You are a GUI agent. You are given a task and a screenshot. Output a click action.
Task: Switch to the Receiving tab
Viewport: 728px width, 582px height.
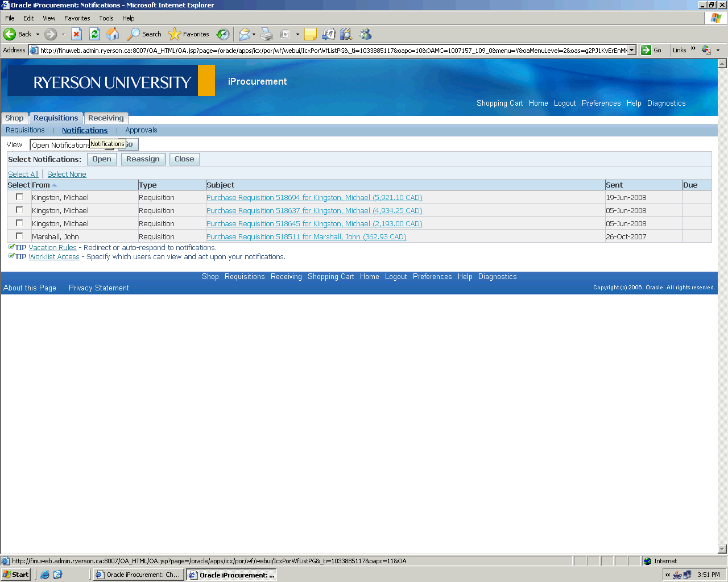(x=106, y=118)
